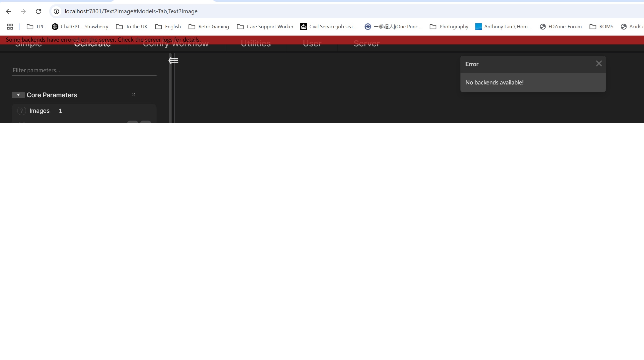This screenshot has height=360, width=644.
Task: Click the browser back arrow
Action: [x=8, y=11]
